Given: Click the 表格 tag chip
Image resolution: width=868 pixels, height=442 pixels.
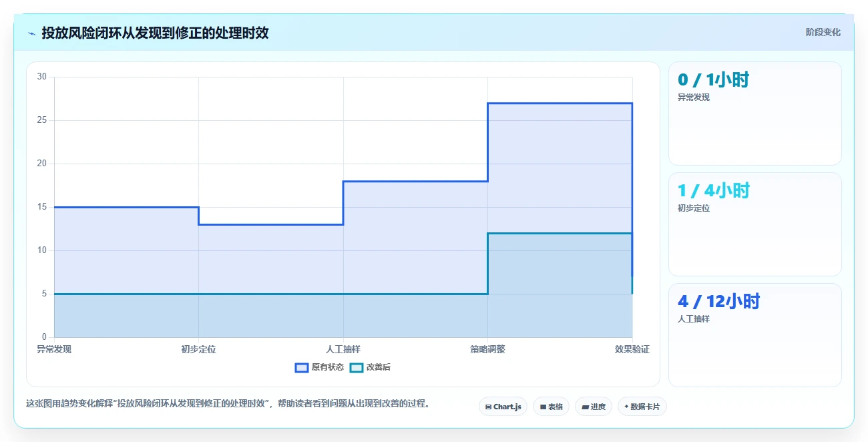Looking at the screenshot, I should coord(551,407).
